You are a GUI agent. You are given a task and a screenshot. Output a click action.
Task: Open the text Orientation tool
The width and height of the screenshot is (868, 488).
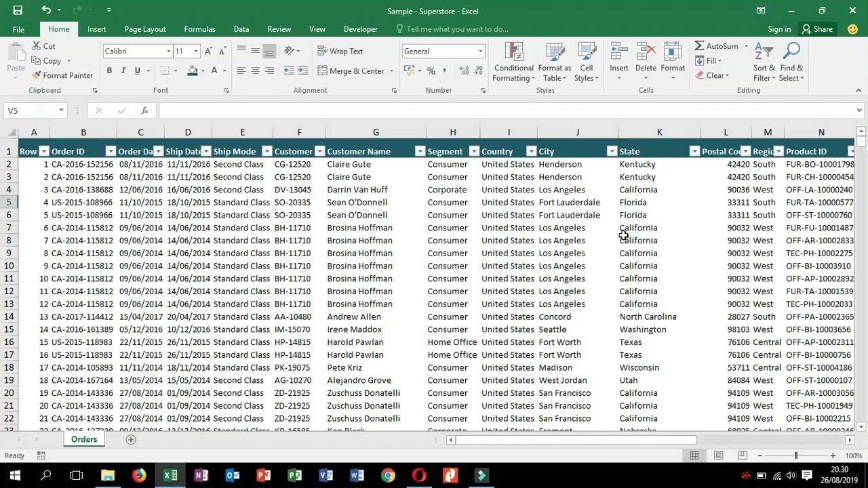click(290, 51)
